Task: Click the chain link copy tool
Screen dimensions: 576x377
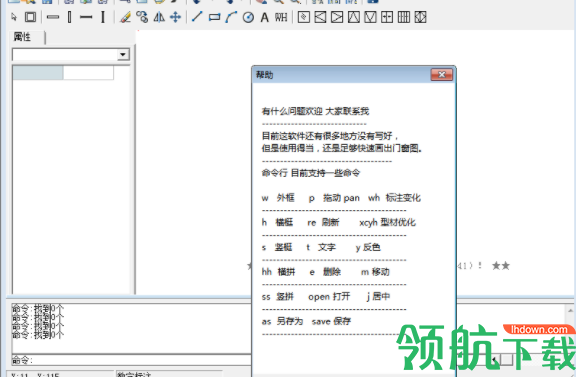Action: (x=142, y=17)
